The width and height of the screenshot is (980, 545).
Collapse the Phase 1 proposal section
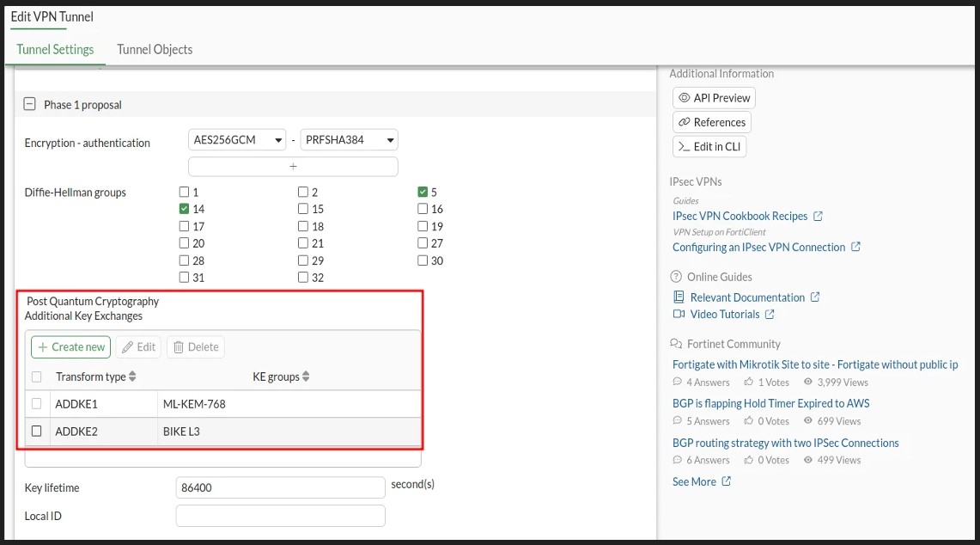[30, 104]
